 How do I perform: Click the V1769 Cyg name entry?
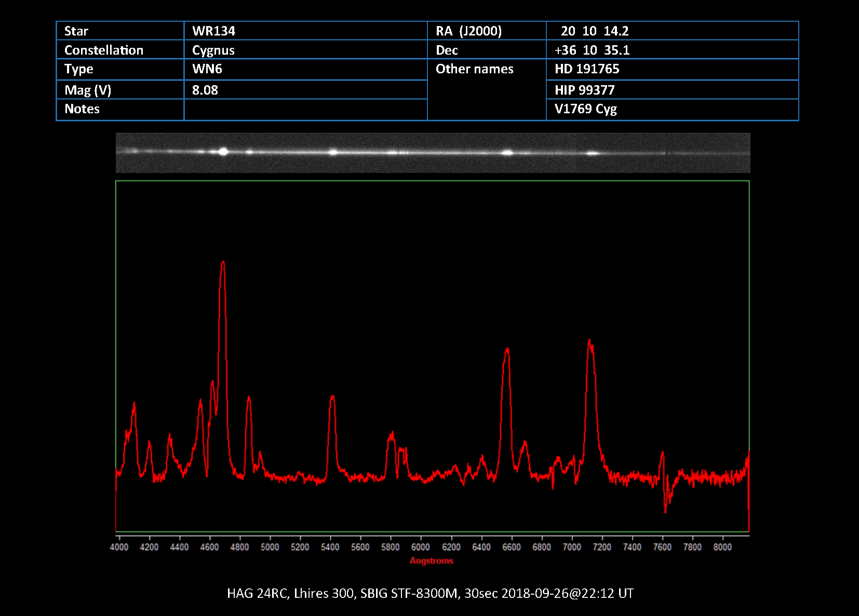click(x=585, y=109)
